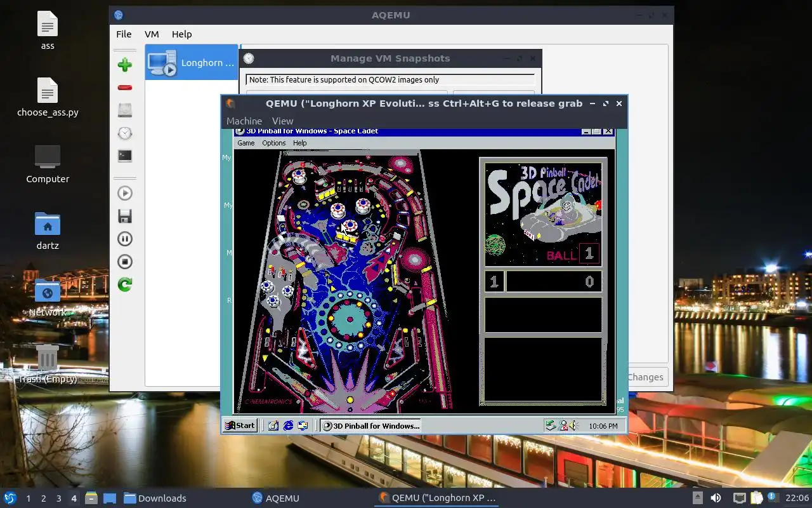Click the removable media tray icon

[x=697, y=498]
